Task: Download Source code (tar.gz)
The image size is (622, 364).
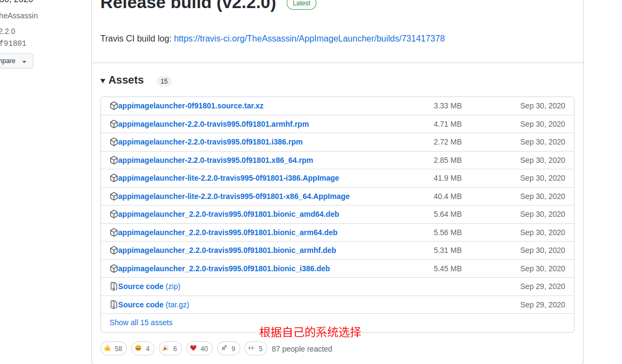Action: click(x=153, y=305)
